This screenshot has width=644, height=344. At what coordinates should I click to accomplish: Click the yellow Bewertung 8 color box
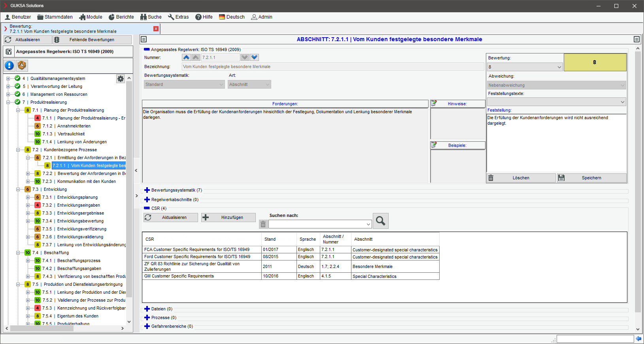point(595,62)
